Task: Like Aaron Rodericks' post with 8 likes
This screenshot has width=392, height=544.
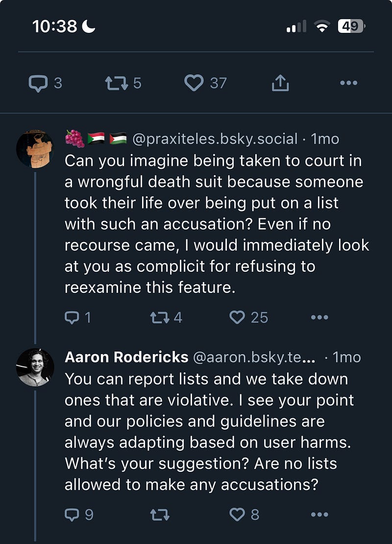Action: click(237, 515)
